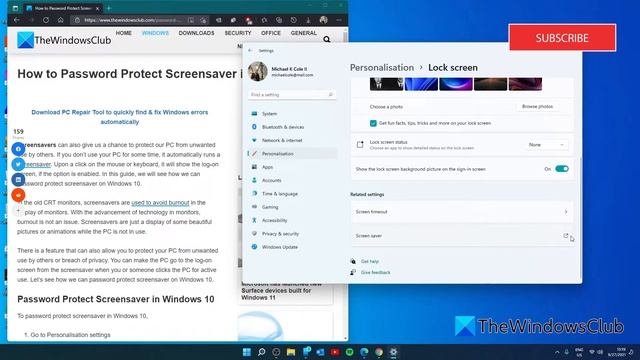Viewport: 640px width, 360px height.
Task: Show hidden system tray icons
Action: 557,352
